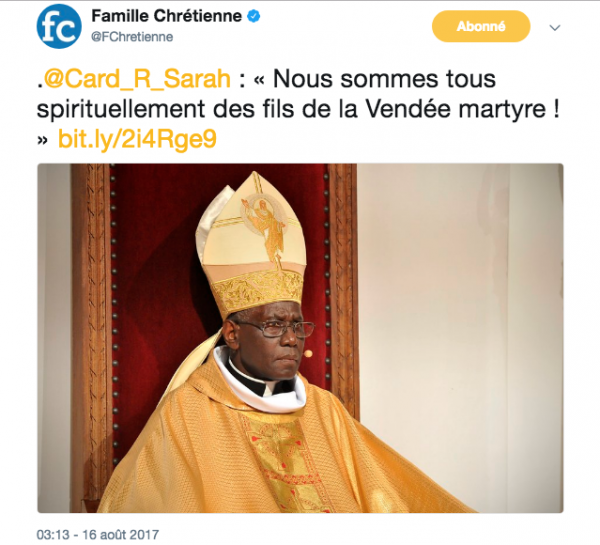600x545 pixels.
Task: Click the Famille Chrétienne account name
Action: [166, 16]
